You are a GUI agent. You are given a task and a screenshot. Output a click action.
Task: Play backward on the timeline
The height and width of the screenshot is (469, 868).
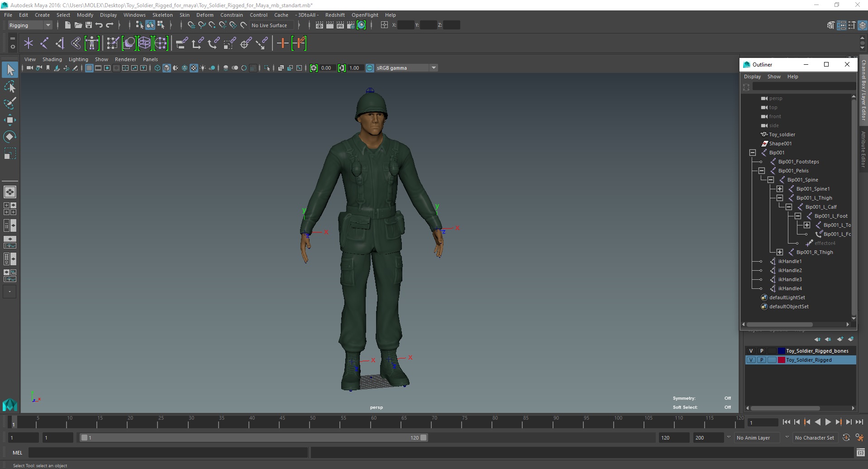coord(817,422)
